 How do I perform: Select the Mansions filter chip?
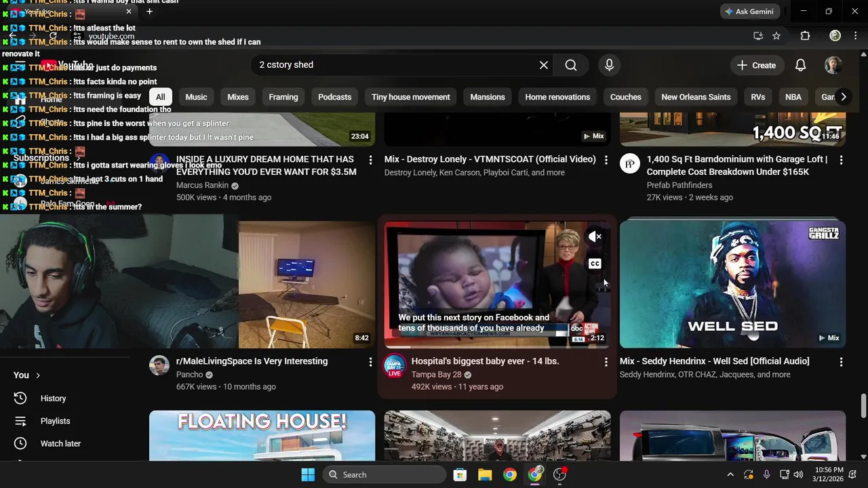488,97
